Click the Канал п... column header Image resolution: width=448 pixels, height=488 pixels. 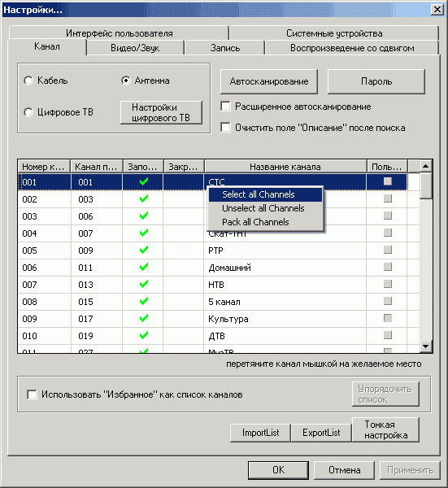[x=97, y=167]
